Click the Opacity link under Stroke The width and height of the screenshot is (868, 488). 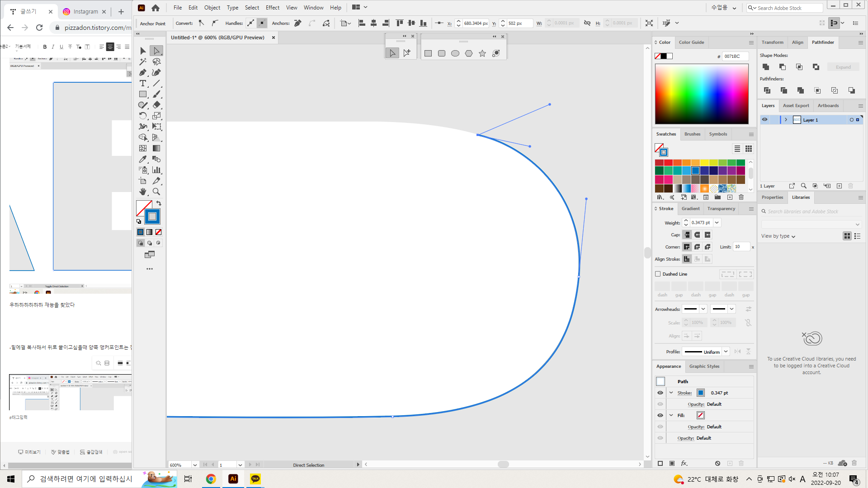coord(696,404)
